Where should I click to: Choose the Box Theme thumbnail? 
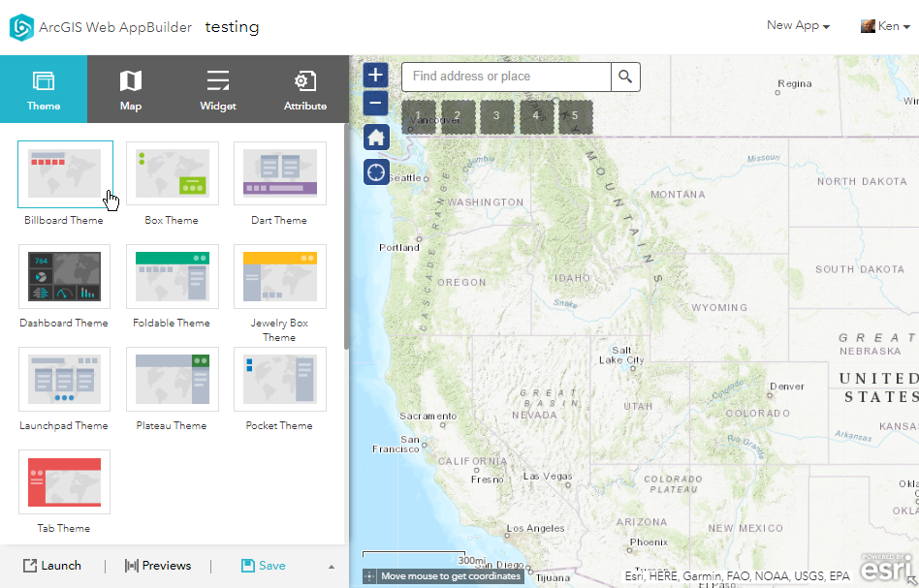[173, 173]
